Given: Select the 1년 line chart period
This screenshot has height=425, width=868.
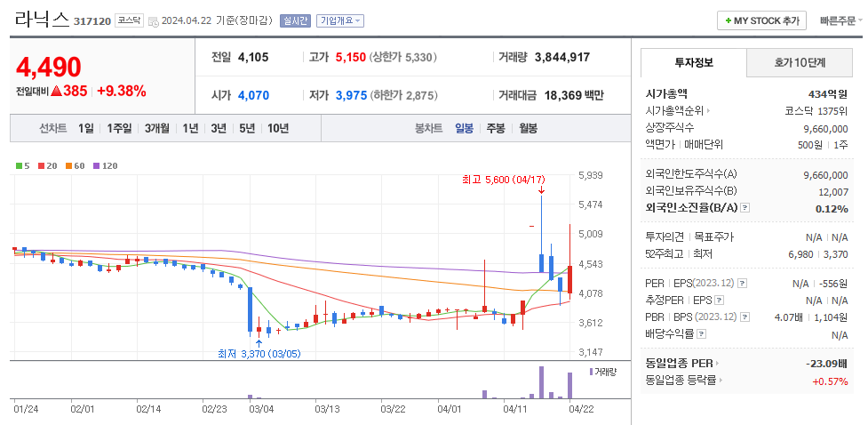Looking at the screenshot, I should point(190,129).
